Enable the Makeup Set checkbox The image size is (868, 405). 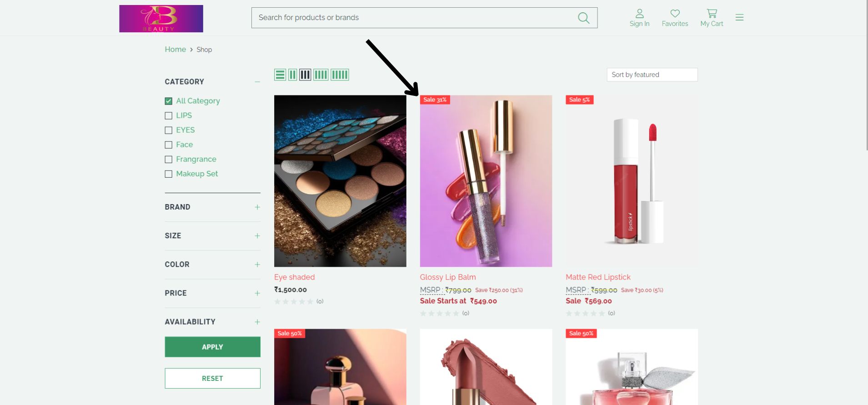(x=169, y=174)
